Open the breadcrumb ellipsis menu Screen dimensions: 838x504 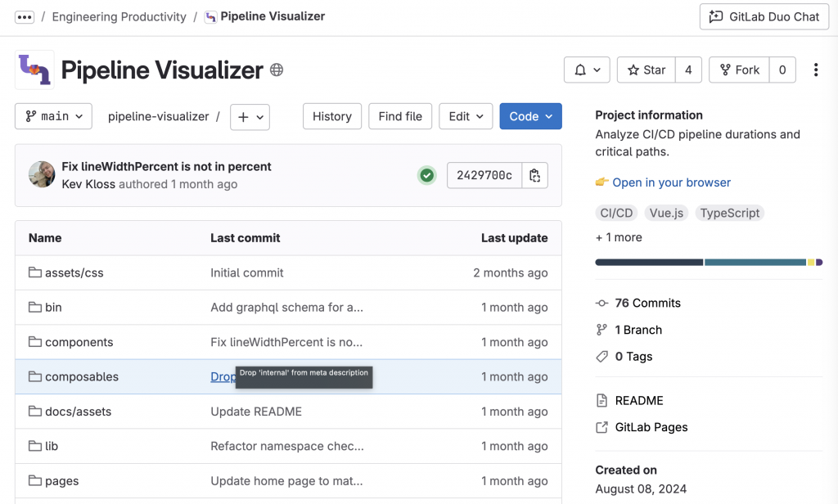(x=25, y=17)
